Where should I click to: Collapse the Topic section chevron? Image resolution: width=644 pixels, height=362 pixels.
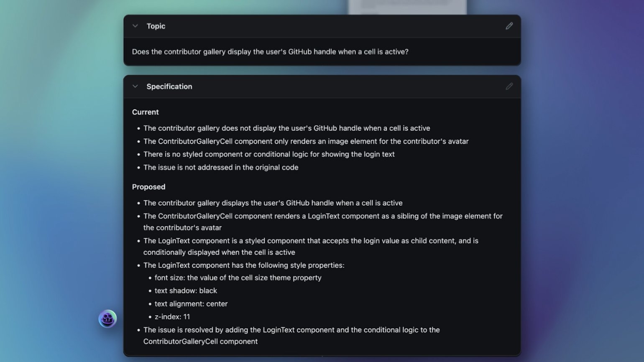[x=135, y=26]
